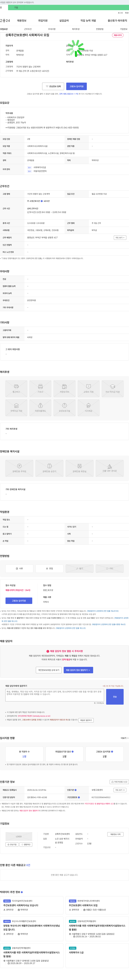Click the 장애인용 화장실 icon

click(x=79, y=468)
